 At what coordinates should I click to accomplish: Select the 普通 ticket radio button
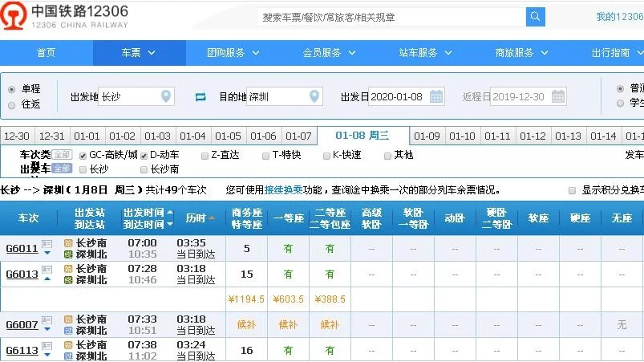pos(620,88)
